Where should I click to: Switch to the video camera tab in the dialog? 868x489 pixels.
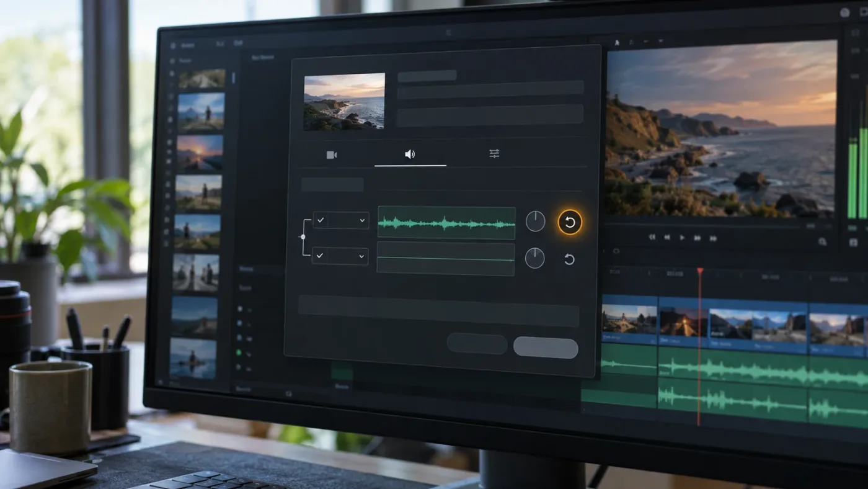pos(332,155)
